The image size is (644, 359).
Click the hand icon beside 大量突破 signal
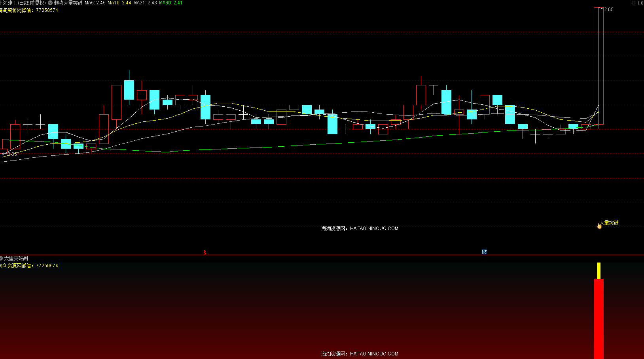tap(599, 225)
